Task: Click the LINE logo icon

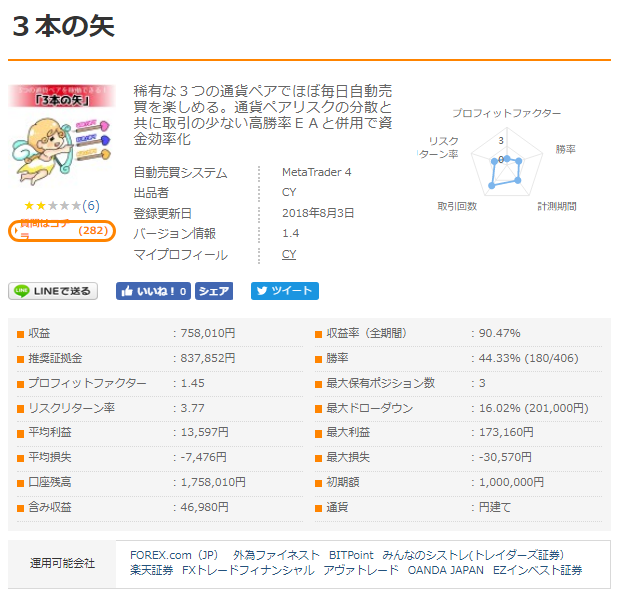Action: (x=21, y=291)
